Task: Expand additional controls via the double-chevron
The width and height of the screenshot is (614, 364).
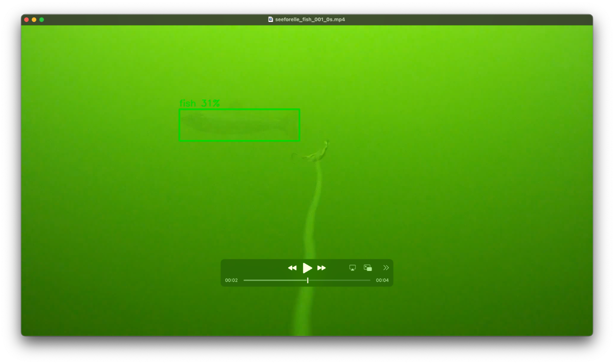Action: (386, 267)
